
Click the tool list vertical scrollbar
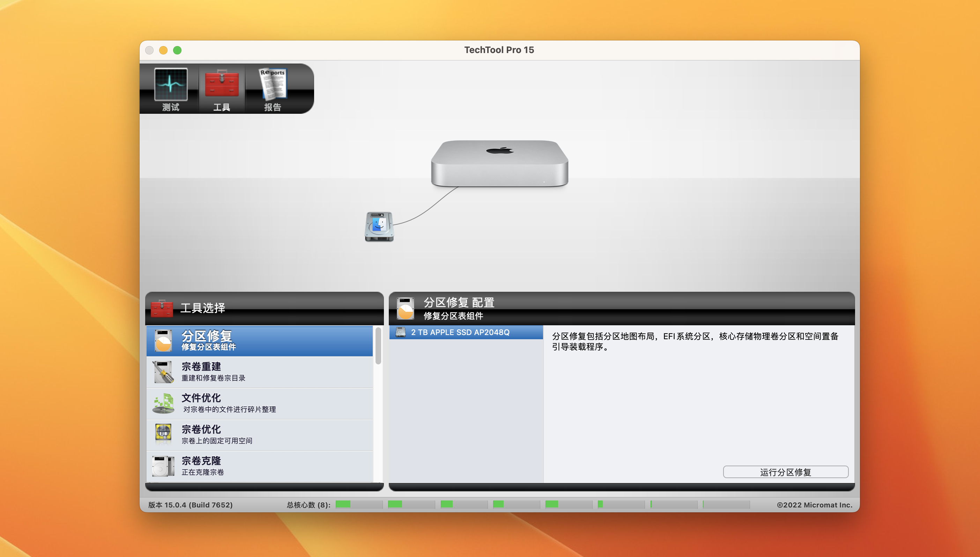click(x=378, y=346)
